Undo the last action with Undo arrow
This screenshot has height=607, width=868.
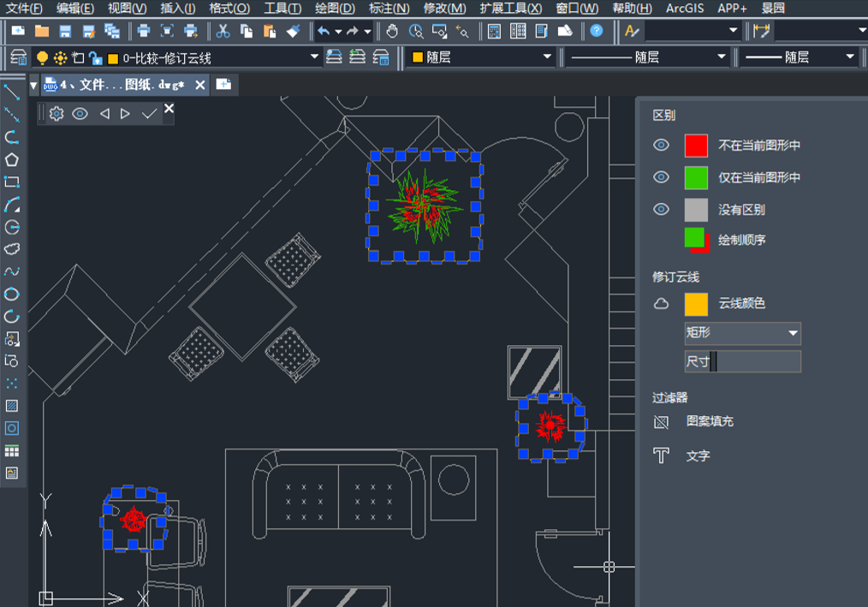click(x=324, y=31)
